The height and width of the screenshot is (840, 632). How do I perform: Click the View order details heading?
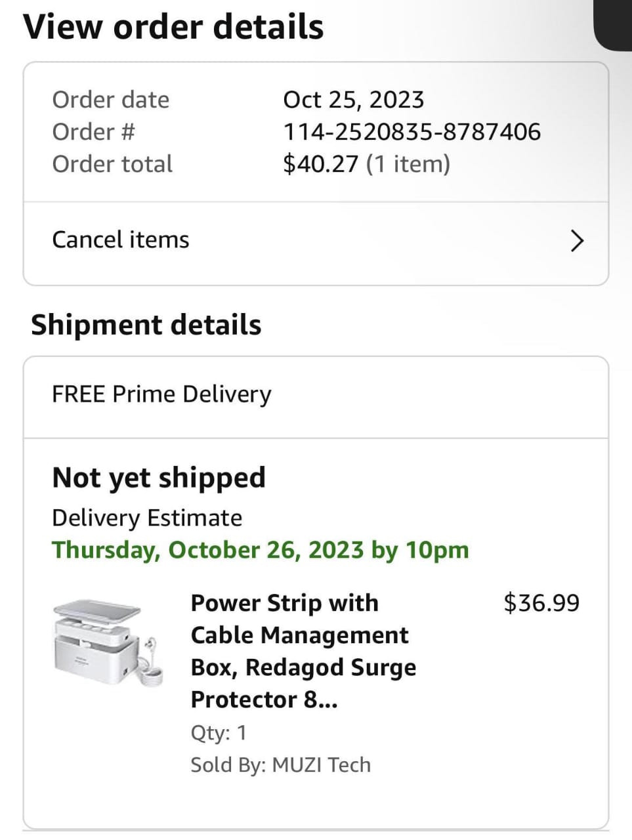click(173, 28)
